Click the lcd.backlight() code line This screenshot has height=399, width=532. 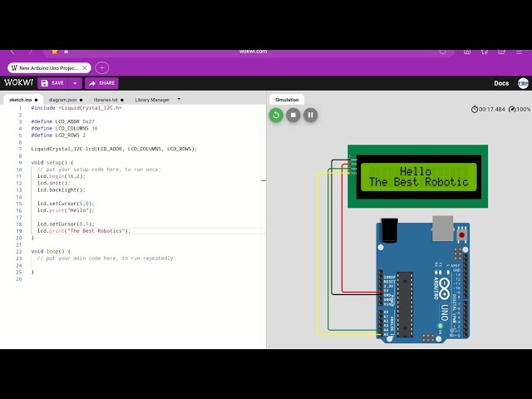click(x=62, y=190)
